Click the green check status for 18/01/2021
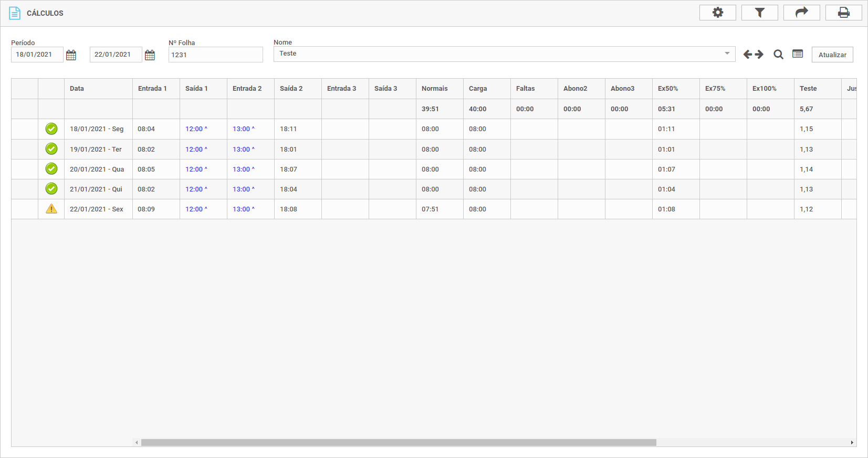Screen dimensions: 868x458 [51, 129]
